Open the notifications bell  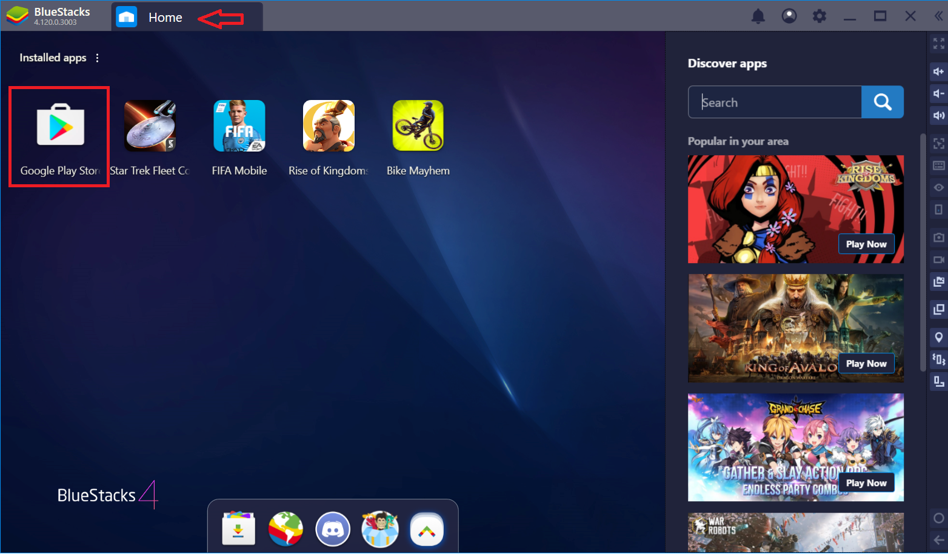[x=758, y=16]
